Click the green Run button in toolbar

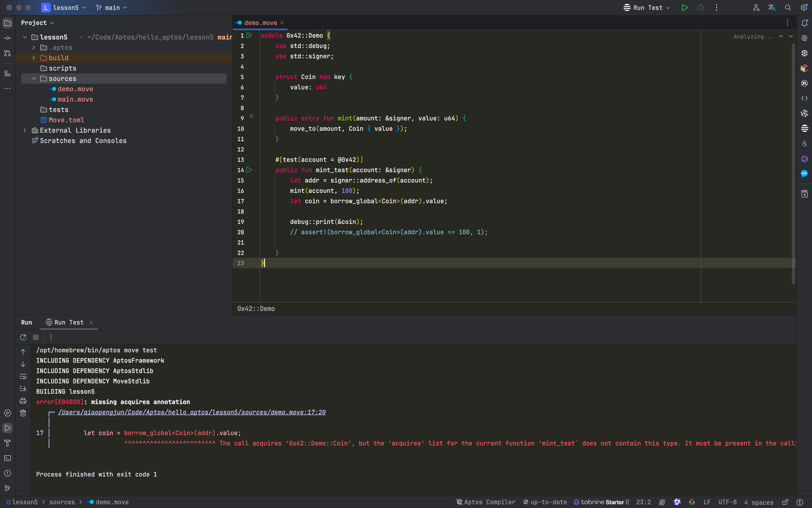684,7
